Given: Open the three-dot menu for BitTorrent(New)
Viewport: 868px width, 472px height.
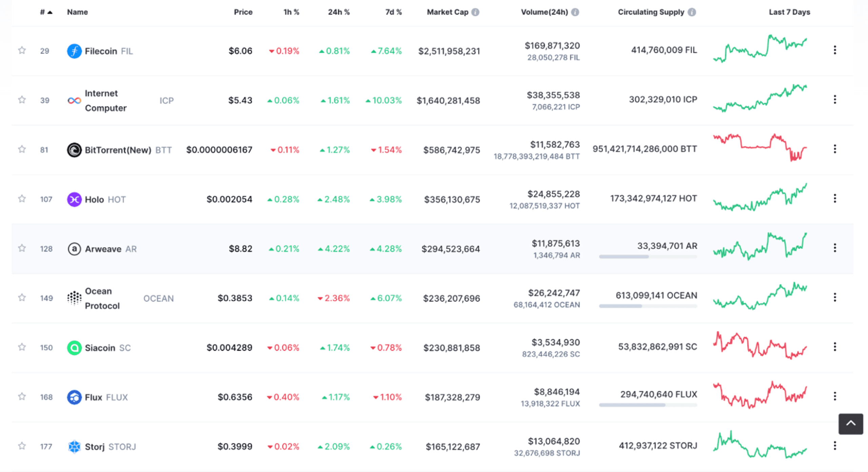Looking at the screenshot, I should pos(835,149).
